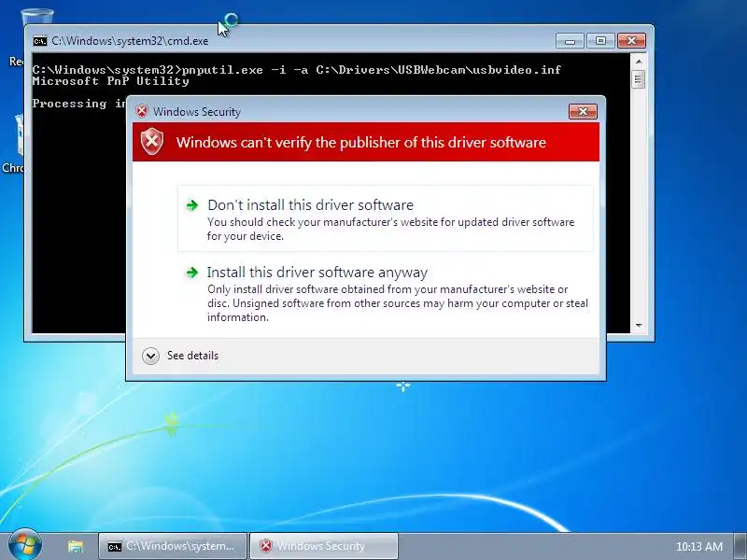
Task: Click the taskbar clock 10:13 AM
Action: pyautogui.click(x=698, y=547)
